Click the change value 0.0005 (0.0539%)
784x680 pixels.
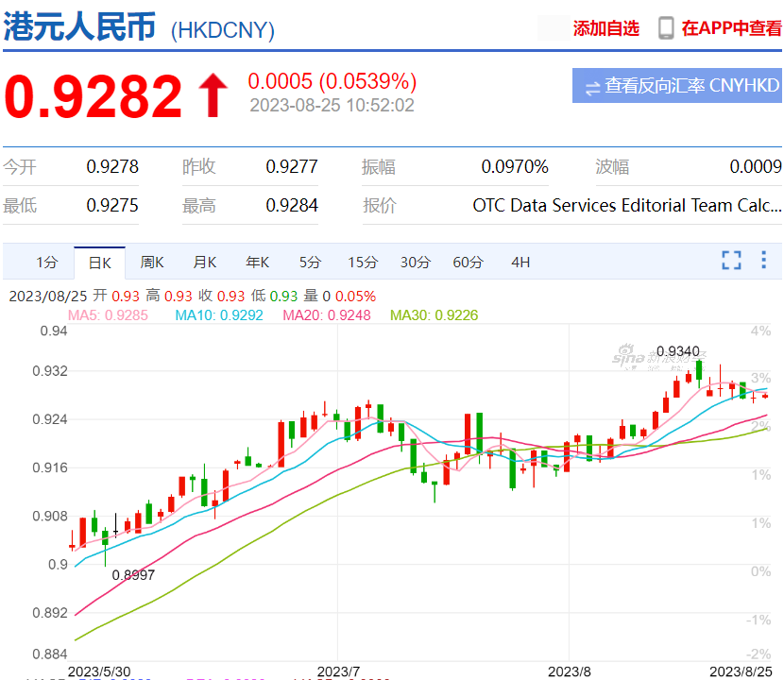(332, 81)
